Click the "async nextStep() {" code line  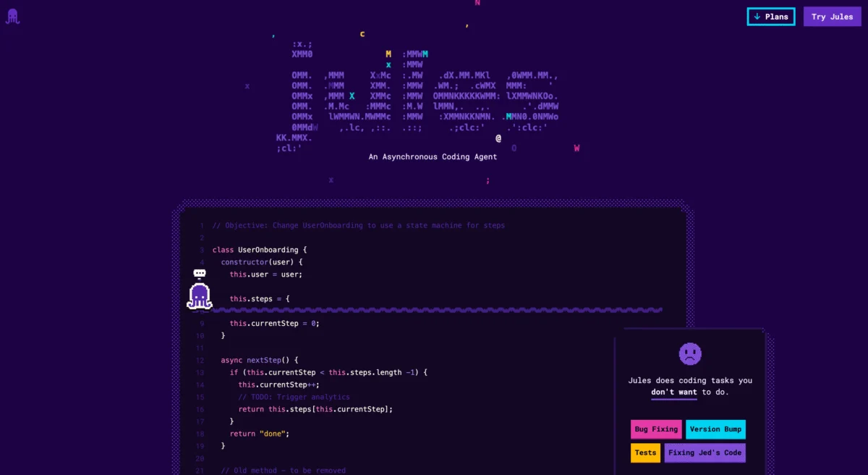point(260,360)
